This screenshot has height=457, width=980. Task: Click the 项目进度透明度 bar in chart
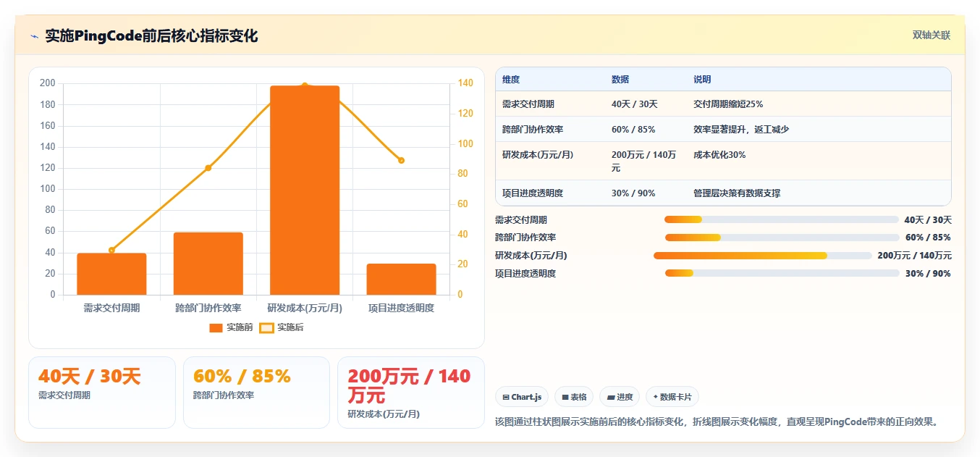402,280
